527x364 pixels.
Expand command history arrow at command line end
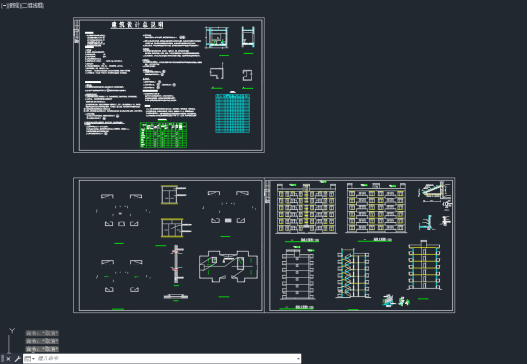[298, 359]
